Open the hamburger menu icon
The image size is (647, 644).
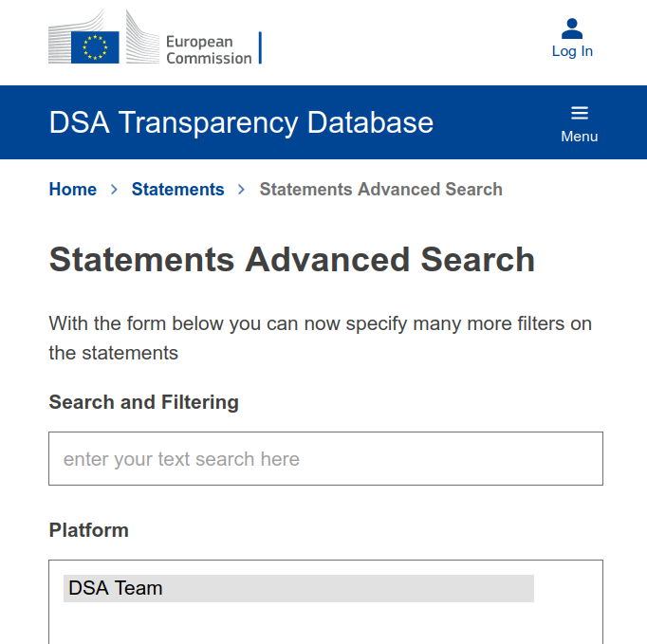click(x=580, y=113)
